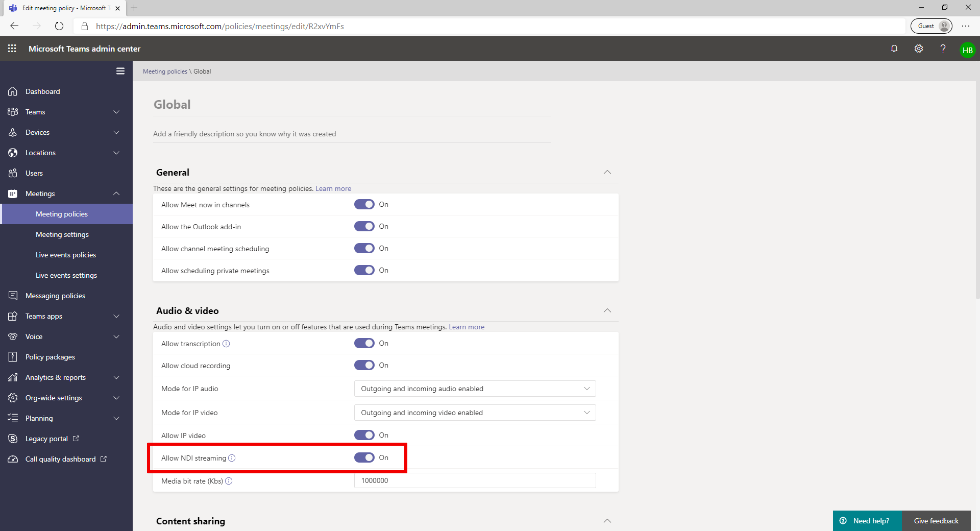Toggle Allow the Outlook add-in

364,226
